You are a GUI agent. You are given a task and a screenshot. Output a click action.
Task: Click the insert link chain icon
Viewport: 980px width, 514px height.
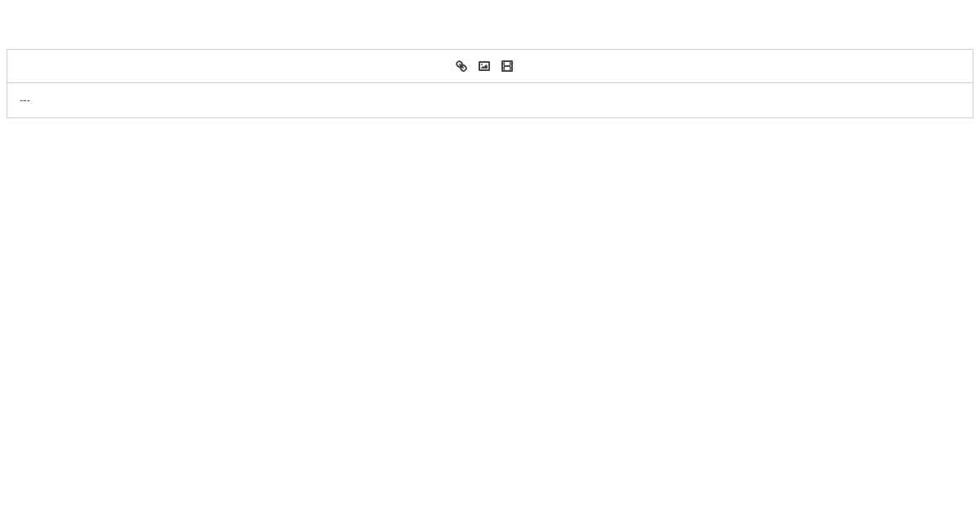coord(461,66)
